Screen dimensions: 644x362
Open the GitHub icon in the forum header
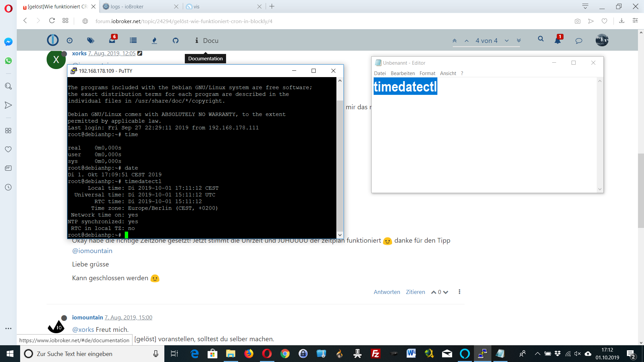(x=175, y=40)
